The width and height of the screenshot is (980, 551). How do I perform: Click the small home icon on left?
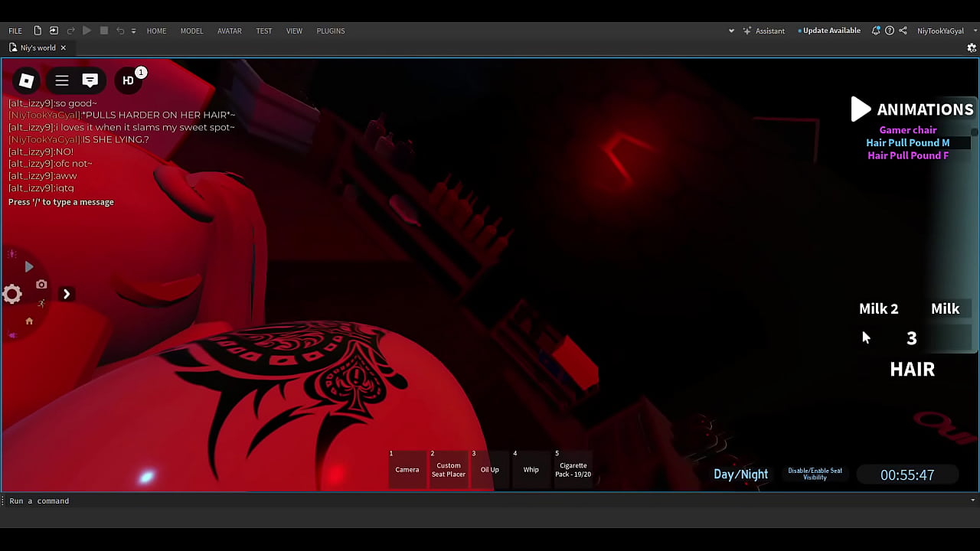pos(29,321)
